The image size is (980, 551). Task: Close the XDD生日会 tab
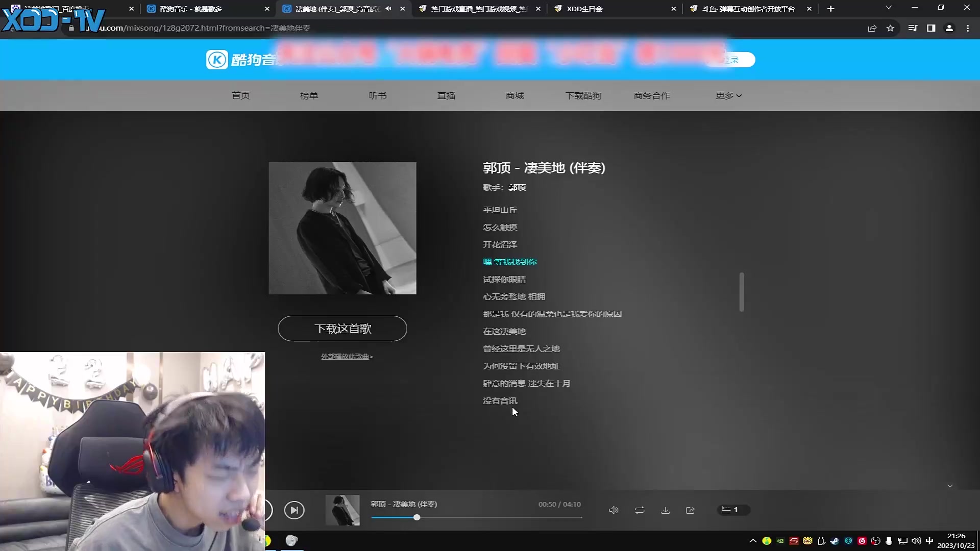[x=674, y=9]
